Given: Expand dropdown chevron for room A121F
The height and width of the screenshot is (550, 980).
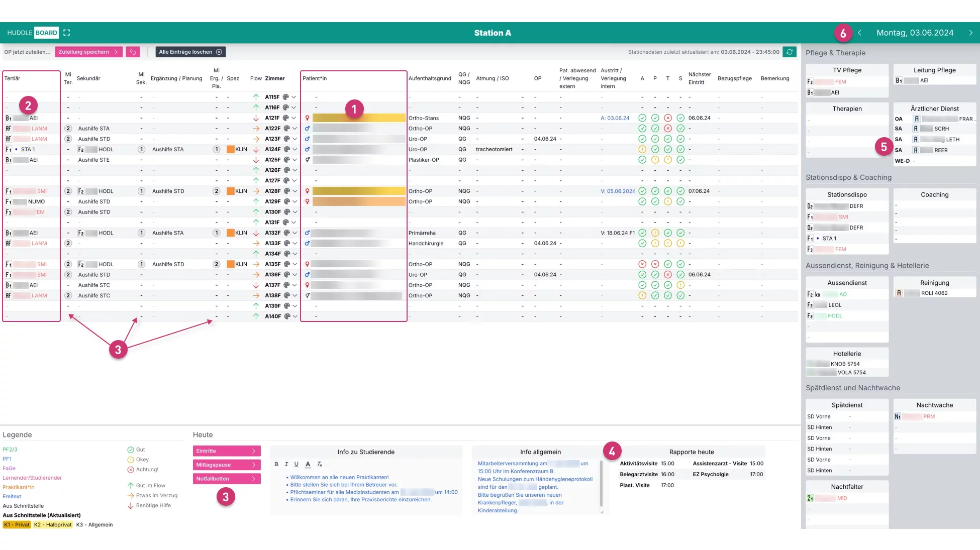Looking at the screenshot, I should point(295,118).
